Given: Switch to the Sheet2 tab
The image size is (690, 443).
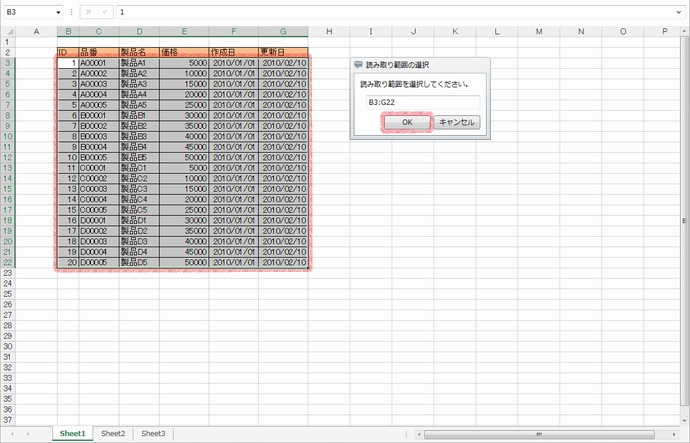Looking at the screenshot, I should (113, 434).
